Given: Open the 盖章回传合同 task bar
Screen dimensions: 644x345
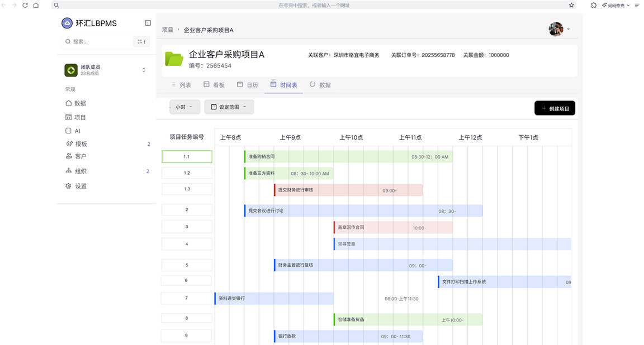Looking at the screenshot, I should 393,228.
